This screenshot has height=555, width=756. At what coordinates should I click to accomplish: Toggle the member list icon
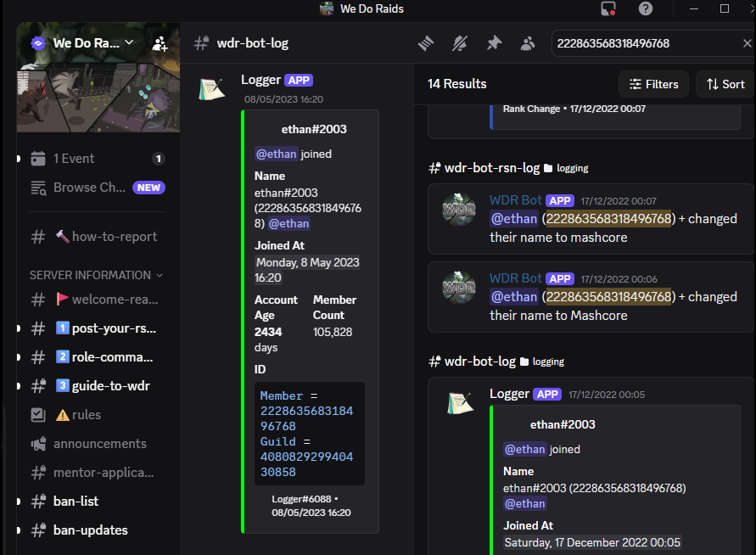coord(528,43)
